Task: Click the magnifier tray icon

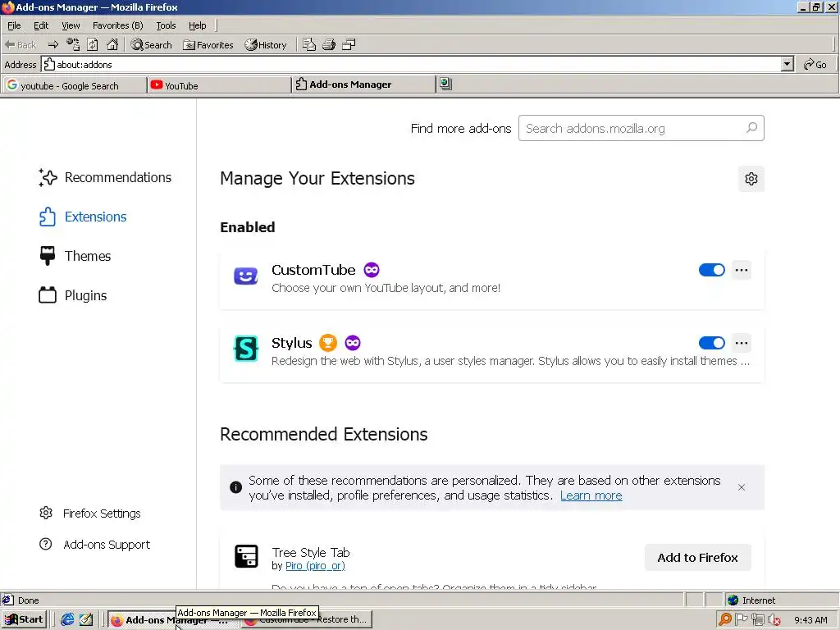Action: [725, 620]
